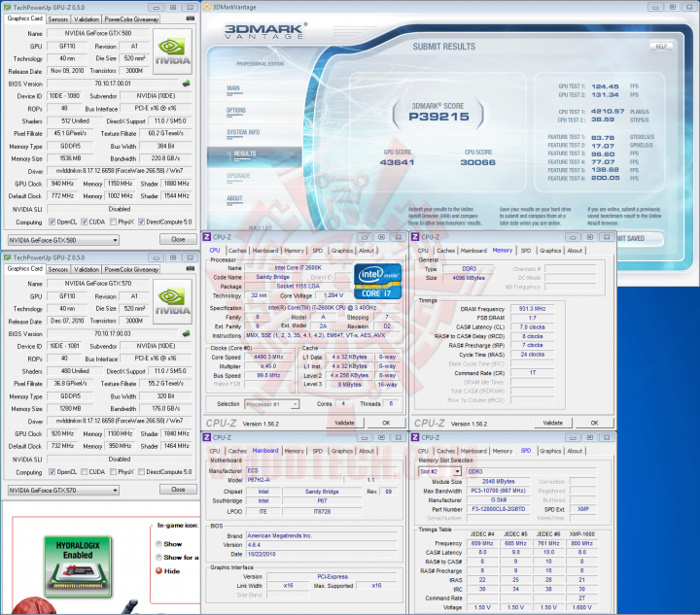This screenshot has width=700, height=615.
Task: Go to the MAIN section in 3DMark Vantage
Action: [233, 88]
